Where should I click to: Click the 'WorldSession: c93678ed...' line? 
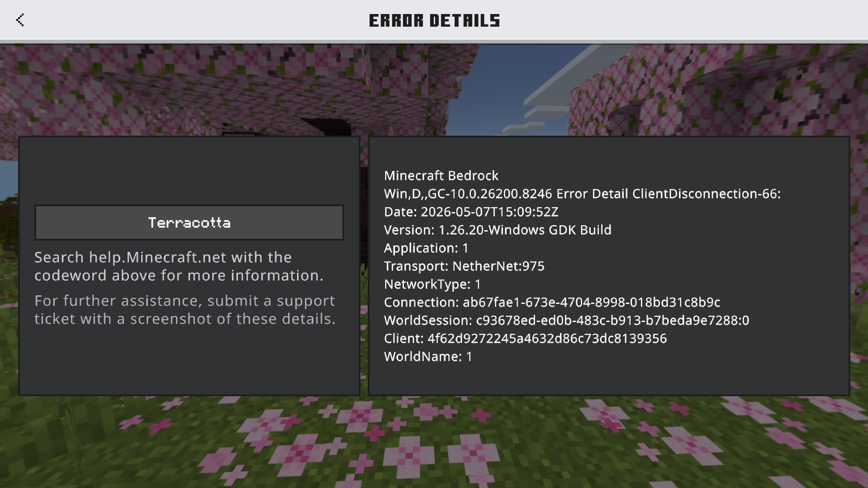566,320
